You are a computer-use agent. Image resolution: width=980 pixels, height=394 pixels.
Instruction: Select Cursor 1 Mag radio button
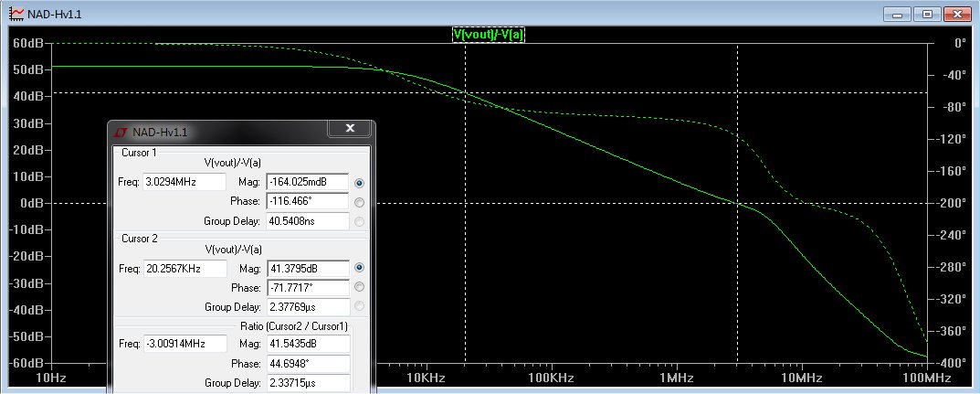(359, 183)
